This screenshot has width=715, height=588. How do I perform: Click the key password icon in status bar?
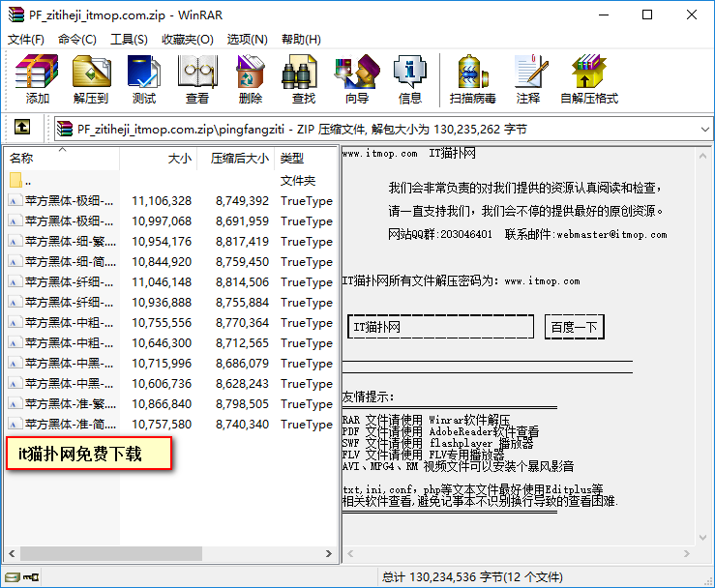pos(31,577)
